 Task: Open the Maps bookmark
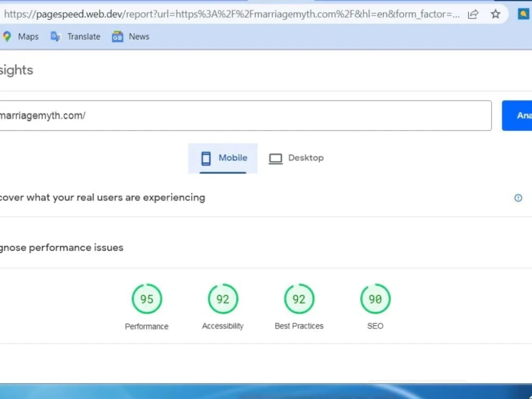20,37
